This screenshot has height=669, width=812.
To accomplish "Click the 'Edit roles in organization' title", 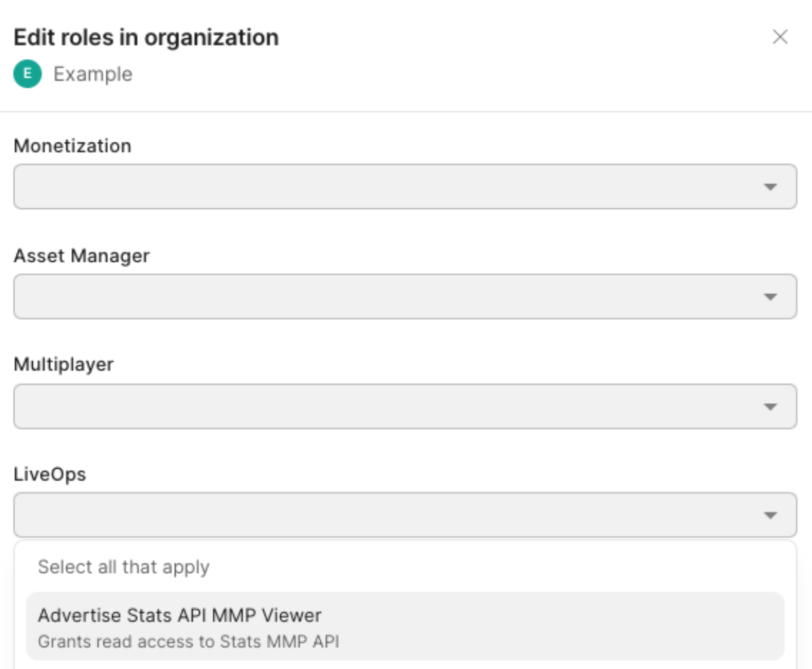I will click(146, 37).
